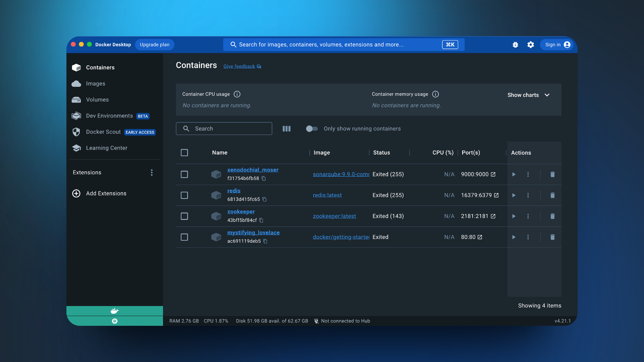Click the Upgrade plan button
The height and width of the screenshot is (362, 644).
point(155,45)
